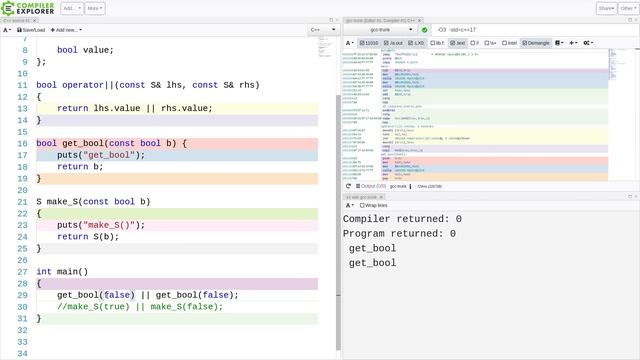Image resolution: width=640 pixels, height=360 pixels.
Task: Click the 'Compiler returned: 0' output line
Action: point(402,219)
